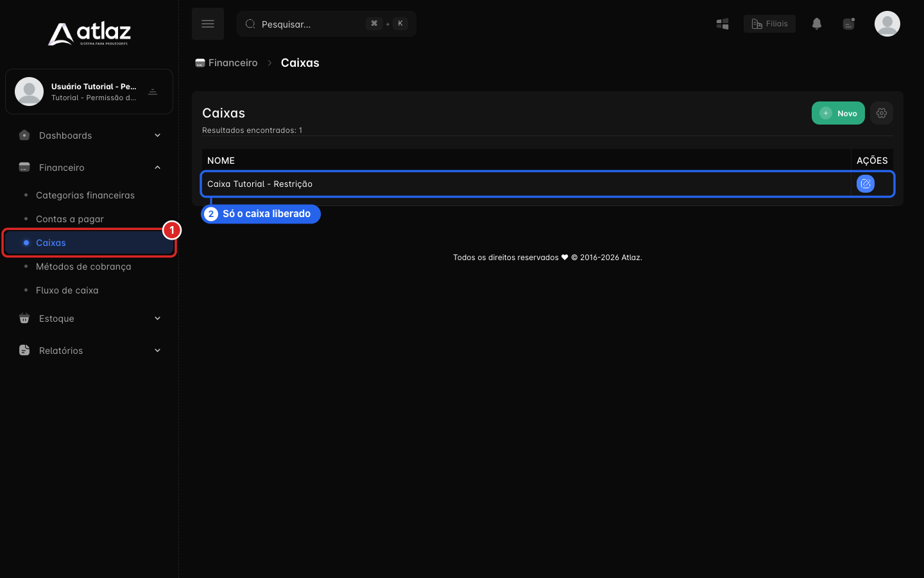The width and height of the screenshot is (924, 578).
Task: Expand the Dashboards menu chevron
Action: point(158,136)
